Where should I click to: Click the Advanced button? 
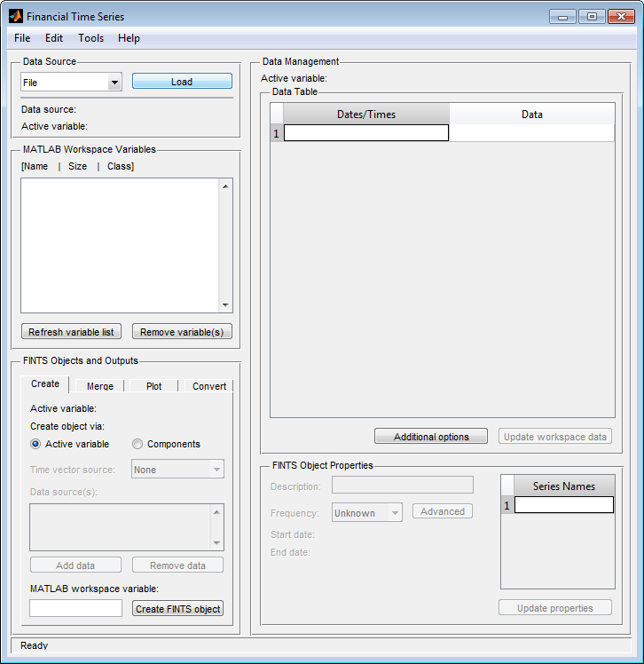[x=442, y=511]
